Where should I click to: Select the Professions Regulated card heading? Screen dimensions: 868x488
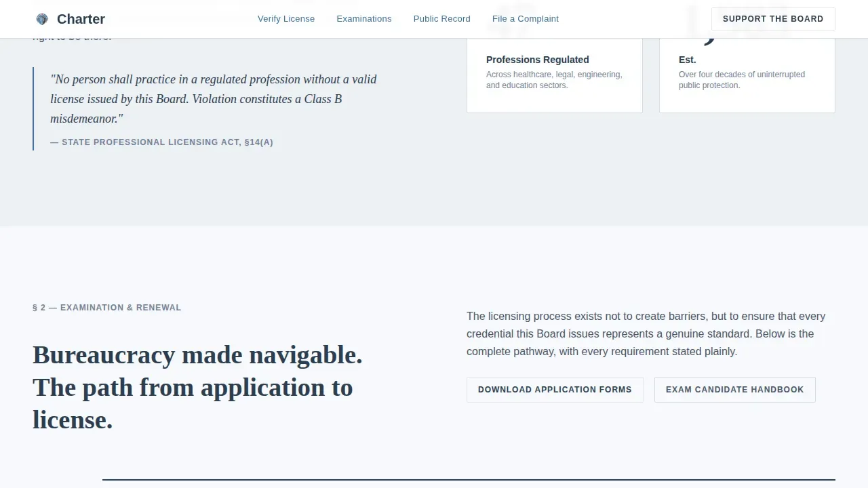point(538,60)
